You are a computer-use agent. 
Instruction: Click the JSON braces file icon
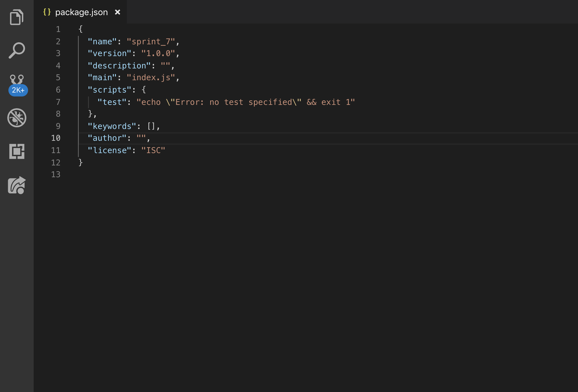tap(47, 12)
